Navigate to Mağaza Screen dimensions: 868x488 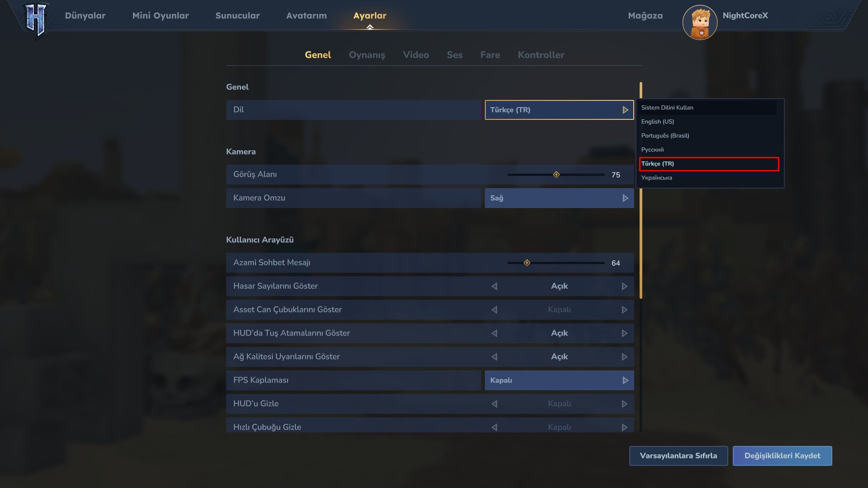pyautogui.click(x=645, y=15)
